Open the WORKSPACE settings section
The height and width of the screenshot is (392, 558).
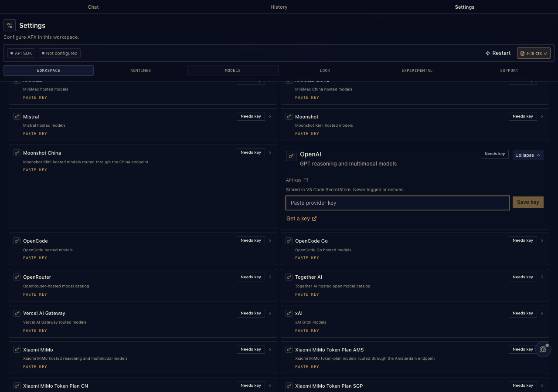48,71
